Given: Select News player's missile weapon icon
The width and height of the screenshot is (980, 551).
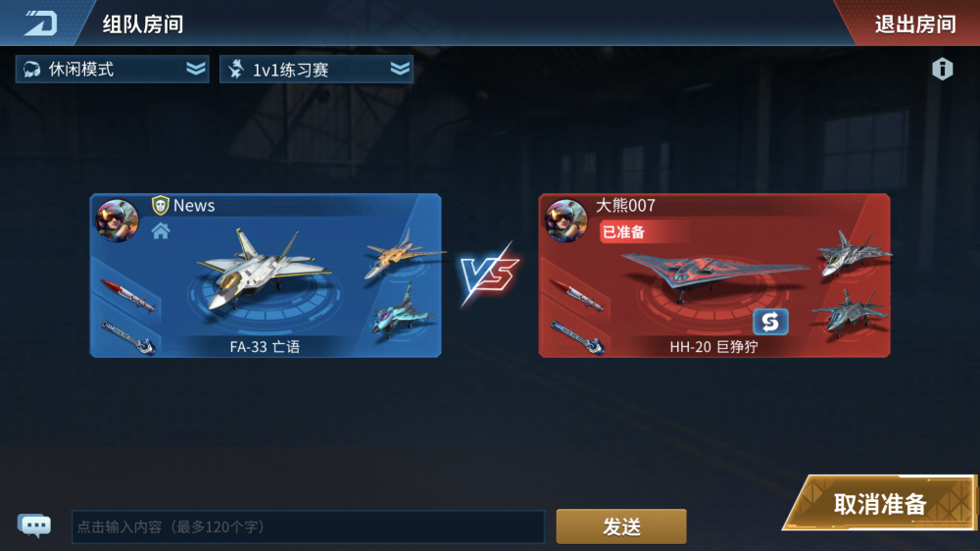Looking at the screenshot, I should click(127, 294).
